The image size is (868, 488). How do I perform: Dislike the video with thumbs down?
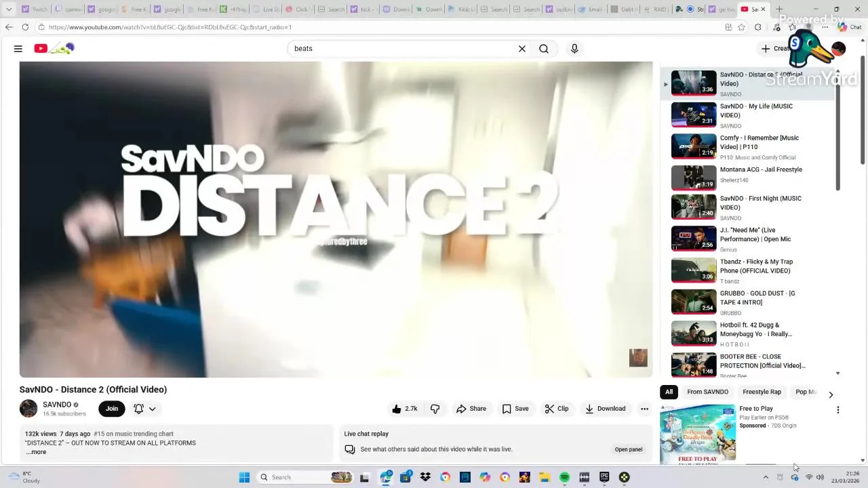point(435,409)
